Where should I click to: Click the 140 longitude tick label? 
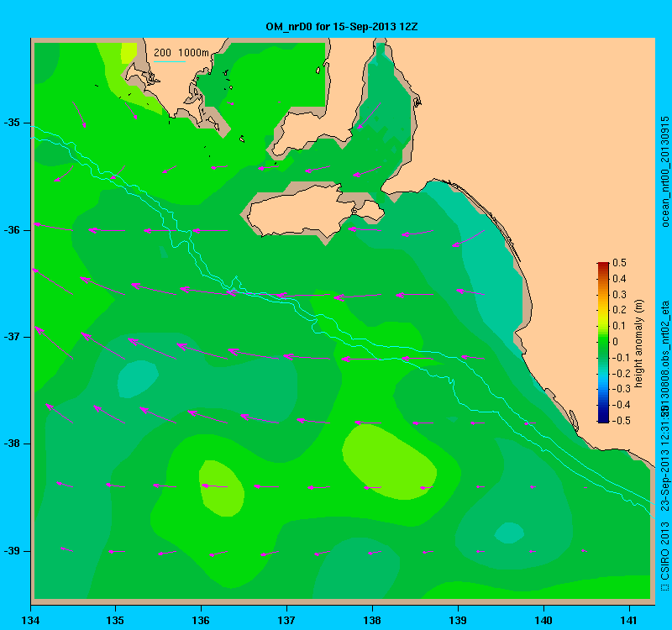point(543,620)
